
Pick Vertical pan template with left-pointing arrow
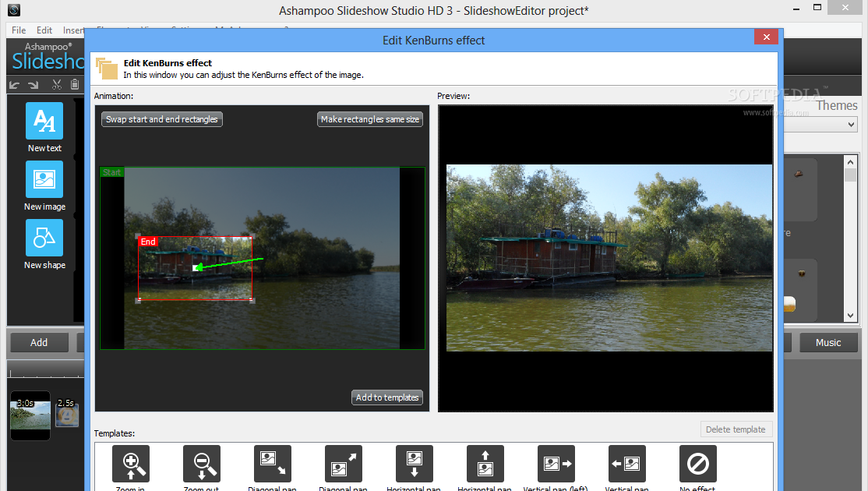click(x=626, y=464)
